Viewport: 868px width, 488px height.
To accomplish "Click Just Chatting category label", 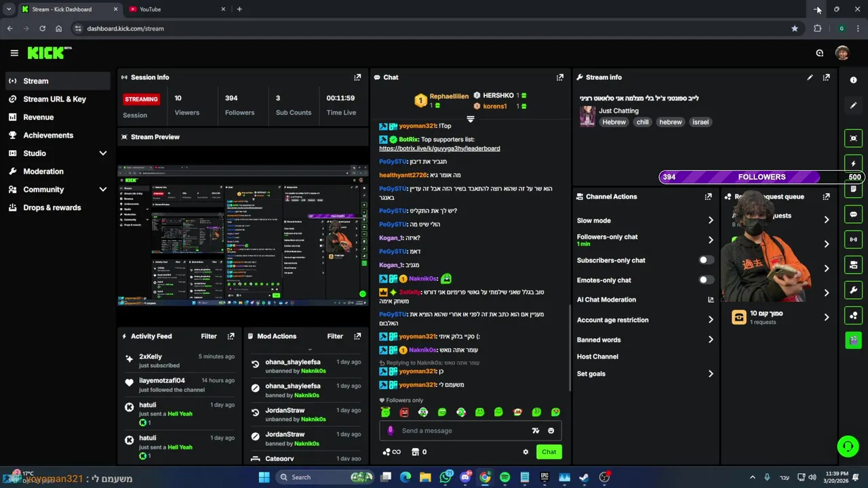I will 618,110.
